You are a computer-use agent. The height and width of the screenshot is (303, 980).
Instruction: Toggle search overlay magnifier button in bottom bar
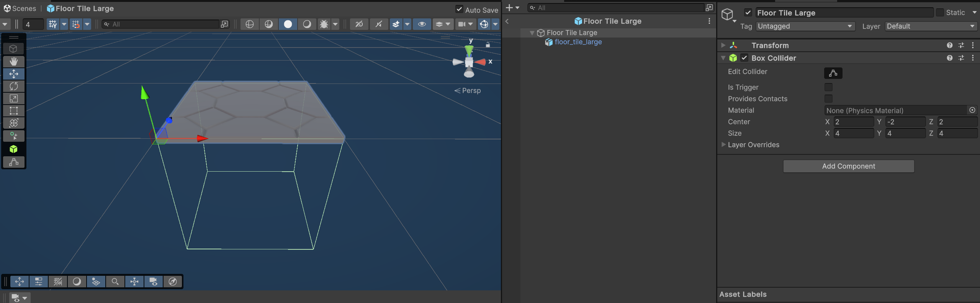pyautogui.click(x=115, y=282)
